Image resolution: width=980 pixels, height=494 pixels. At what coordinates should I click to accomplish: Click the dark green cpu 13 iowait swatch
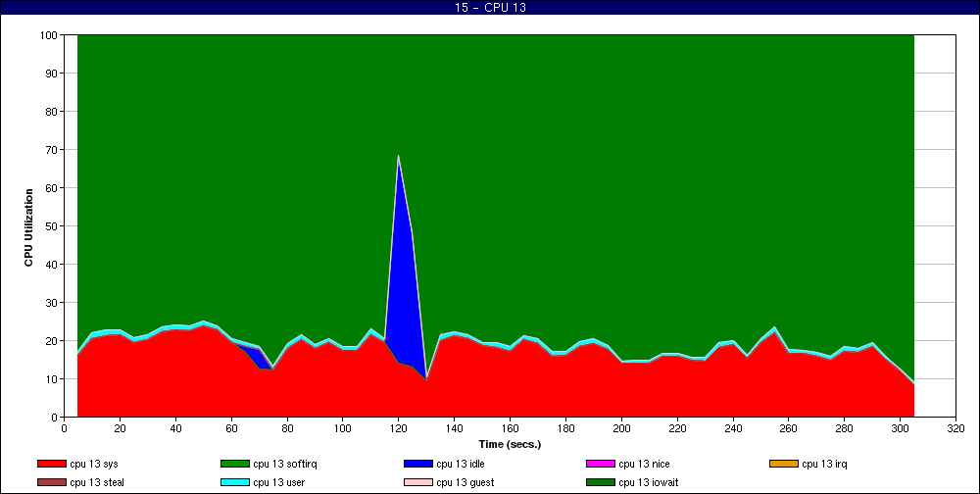[601, 483]
